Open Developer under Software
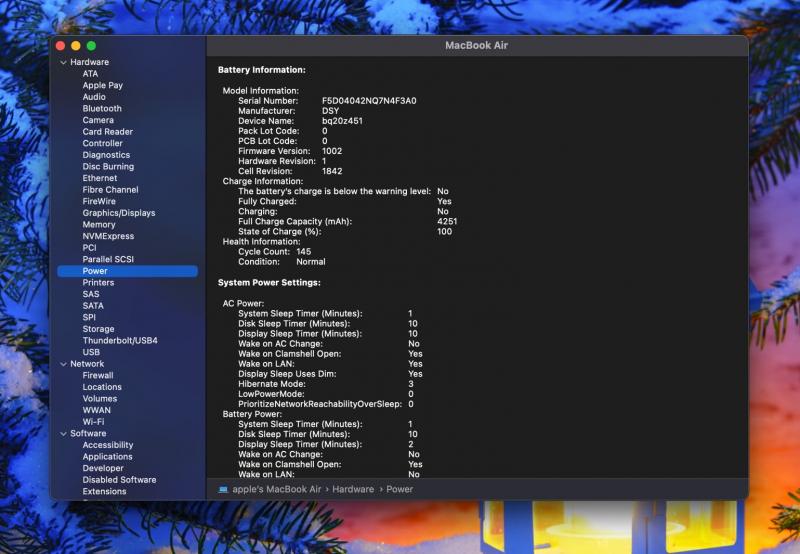This screenshot has width=800, height=554. [x=103, y=468]
